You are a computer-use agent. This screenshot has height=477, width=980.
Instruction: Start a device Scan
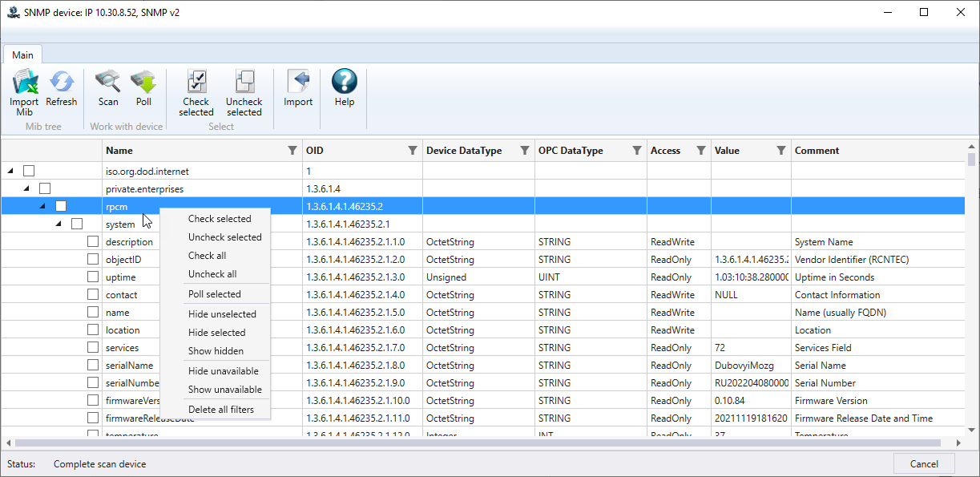(x=108, y=88)
